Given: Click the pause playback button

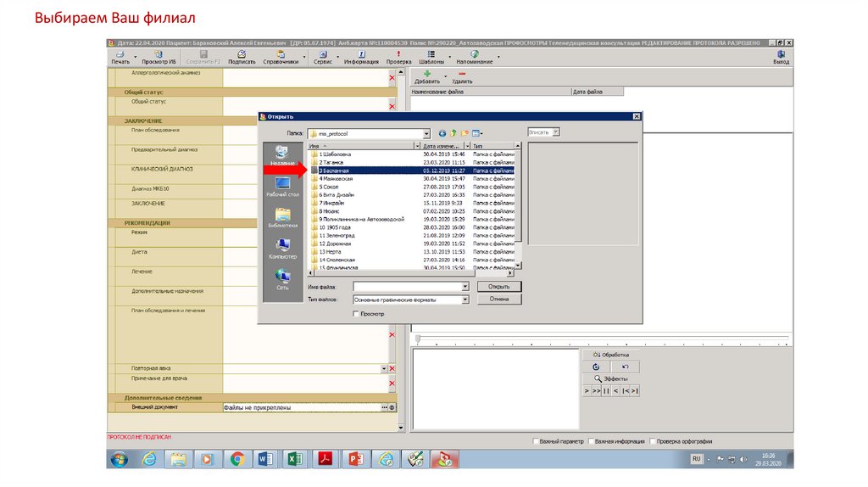Looking at the screenshot, I should point(606,390).
